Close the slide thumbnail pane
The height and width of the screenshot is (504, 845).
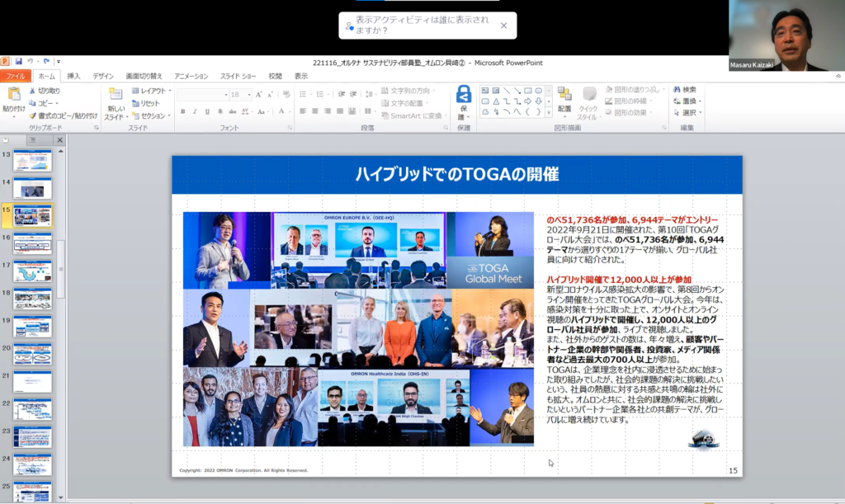[x=59, y=140]
